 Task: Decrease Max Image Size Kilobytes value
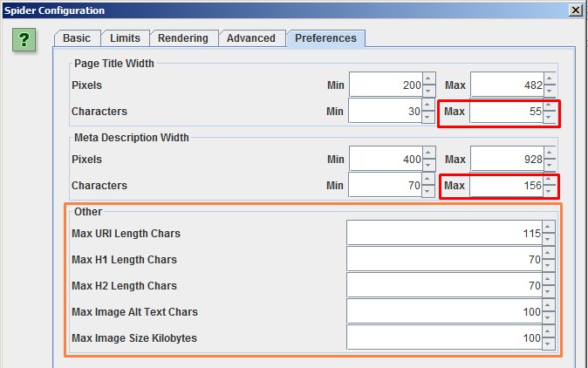pyautogui.click(x=548, y=344)
